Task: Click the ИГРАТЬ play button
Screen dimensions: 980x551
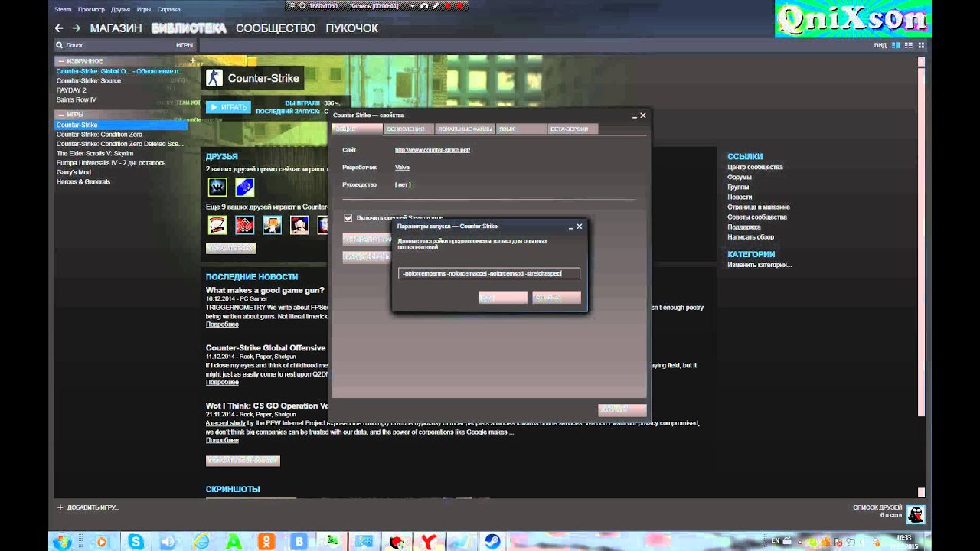Action: [228, 107]
